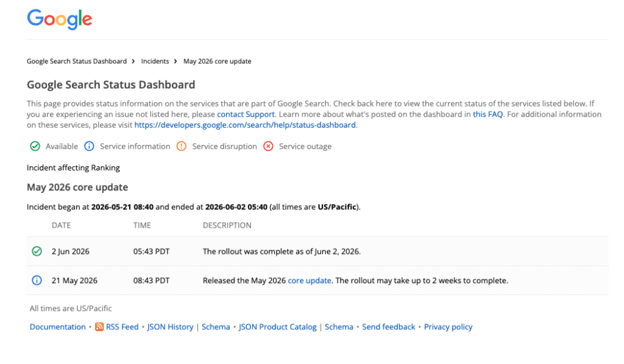The image size is (624, 364).
Task: Click the red Service outage icon in legend
Action: 268,146
